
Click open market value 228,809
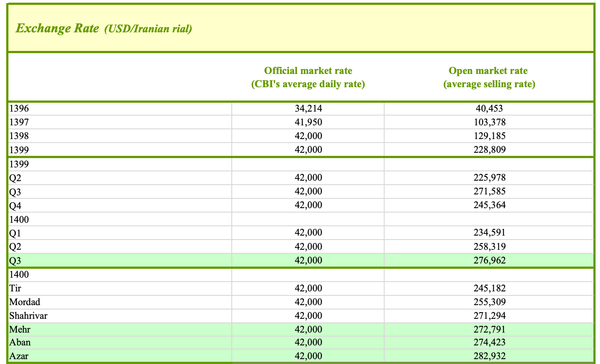coord(489,150)
